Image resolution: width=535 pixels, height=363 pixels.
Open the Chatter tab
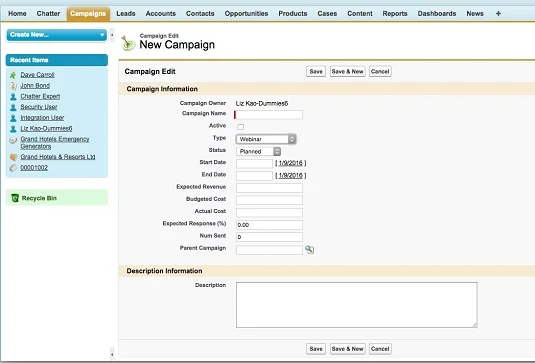point(48,14)
